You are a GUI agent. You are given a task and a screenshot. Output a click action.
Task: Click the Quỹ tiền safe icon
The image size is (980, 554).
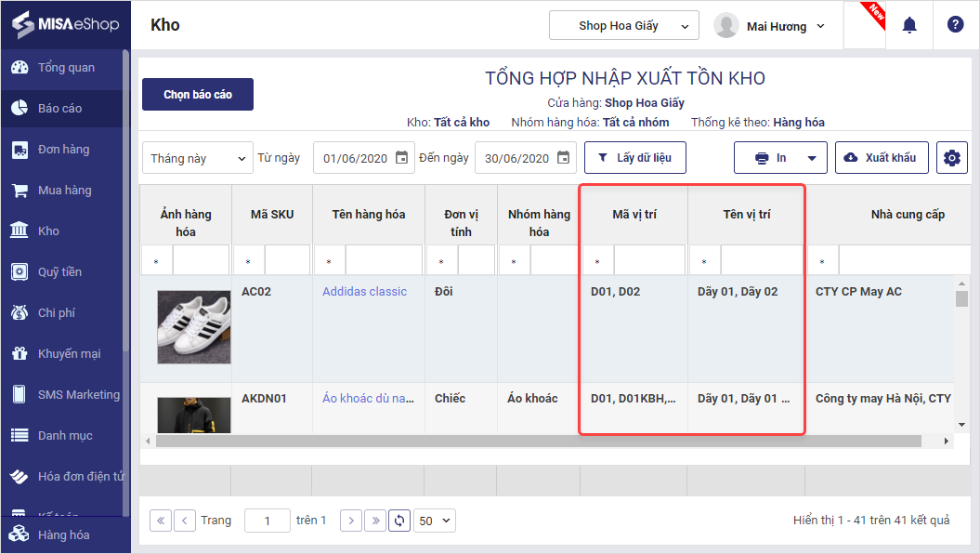pos(20,272)
